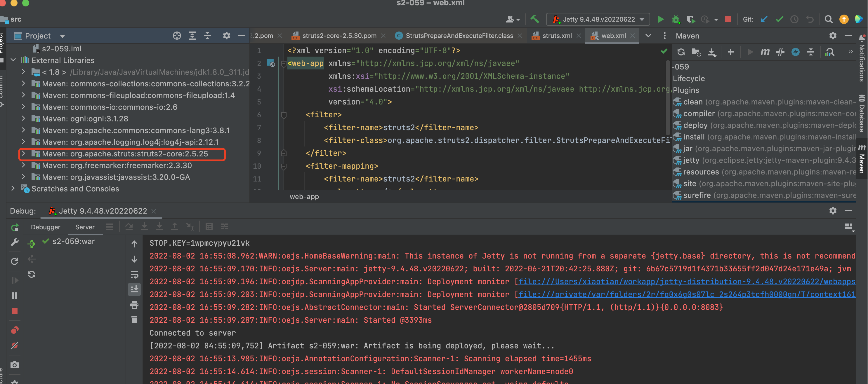The width and height of the screenshot is (868, 384).
Task: Open Jetty run configuration dropdown
Action: (598, 20)
